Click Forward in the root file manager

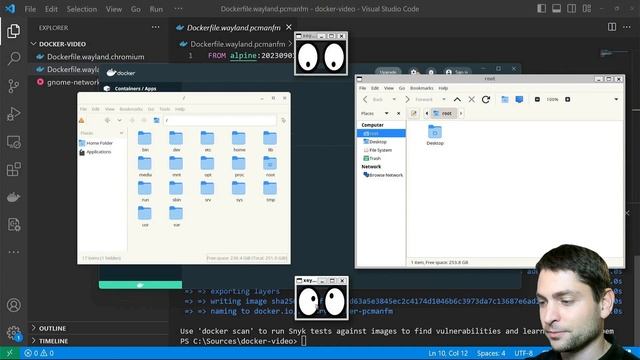(418, 100)
